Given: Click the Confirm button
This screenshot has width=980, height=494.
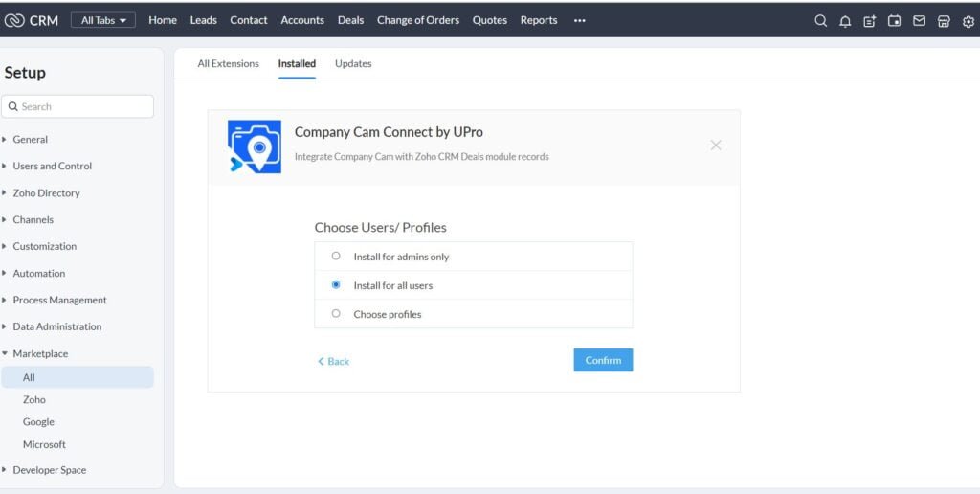Looking at the screenshot, I should [603, 360].
